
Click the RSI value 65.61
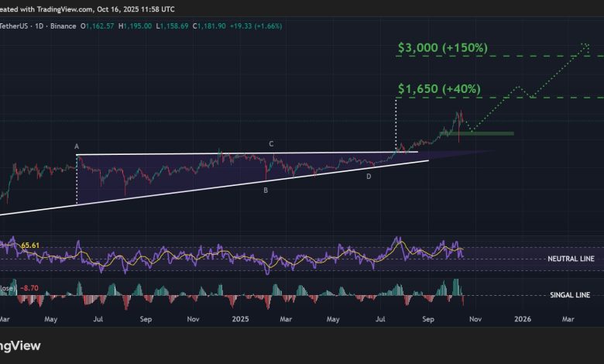pyautogui.click(x=31, y=244)
